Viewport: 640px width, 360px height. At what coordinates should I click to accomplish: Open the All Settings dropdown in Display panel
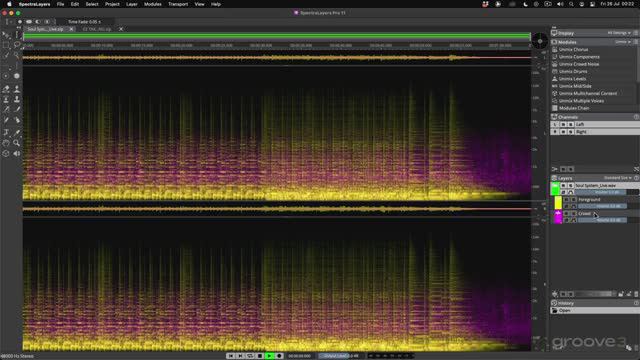(x=619, y=33)
